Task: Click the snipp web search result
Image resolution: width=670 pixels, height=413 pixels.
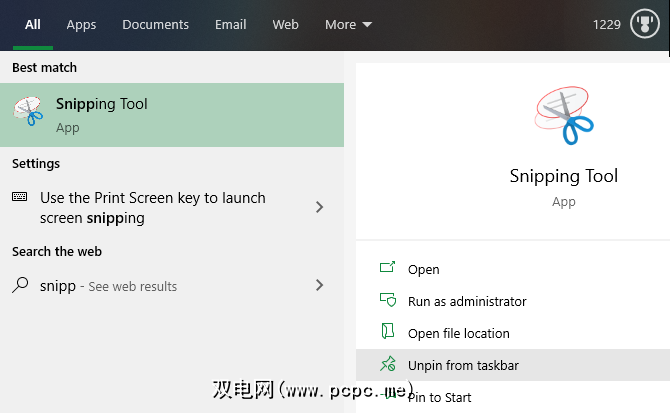Action: 172,285
